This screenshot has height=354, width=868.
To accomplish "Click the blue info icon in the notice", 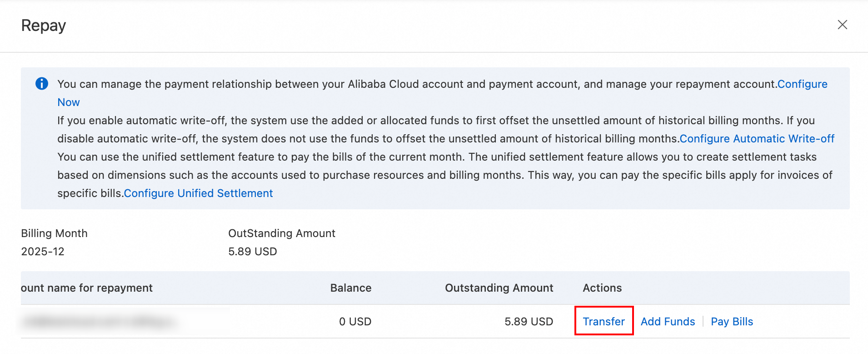I will click(x=42, y=84).
